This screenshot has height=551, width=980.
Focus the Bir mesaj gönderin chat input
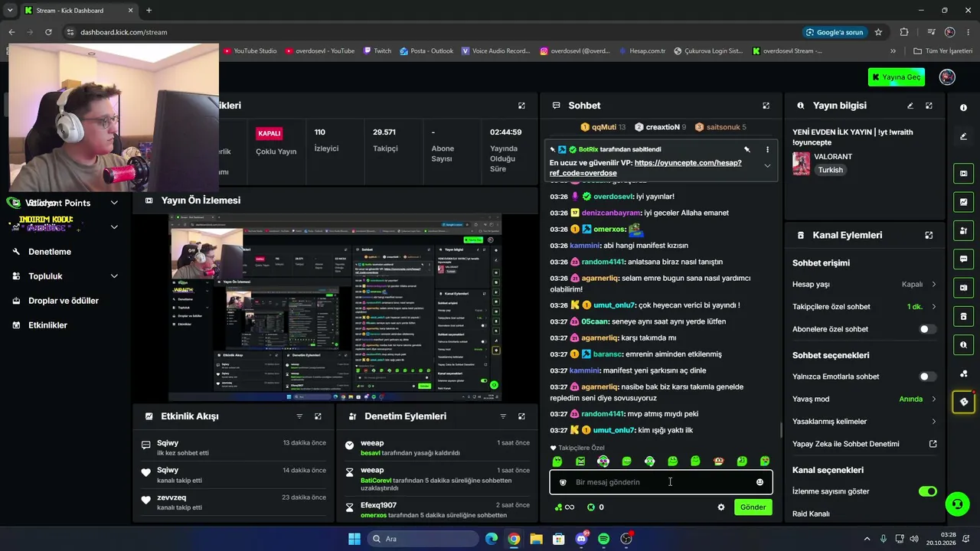[x=661, y=482]
